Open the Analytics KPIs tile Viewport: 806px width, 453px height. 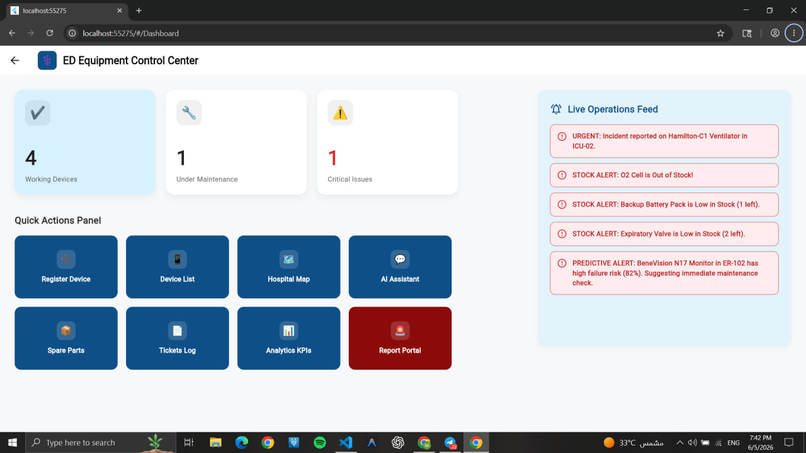coord(288,338)
